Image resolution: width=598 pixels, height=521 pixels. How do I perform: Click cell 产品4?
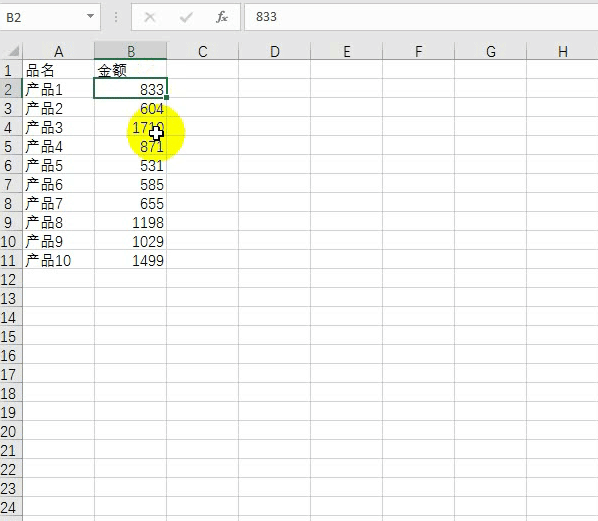pyautogui.click(x=58, y=146)
